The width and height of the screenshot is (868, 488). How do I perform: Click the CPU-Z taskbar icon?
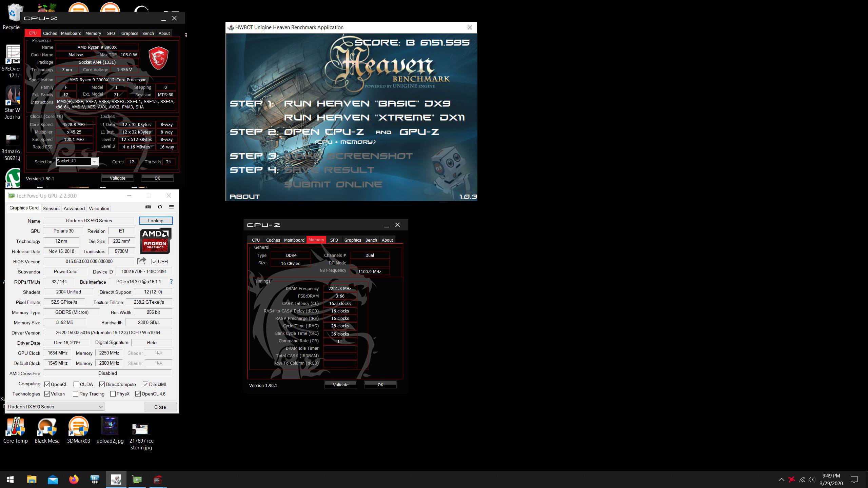158,480
